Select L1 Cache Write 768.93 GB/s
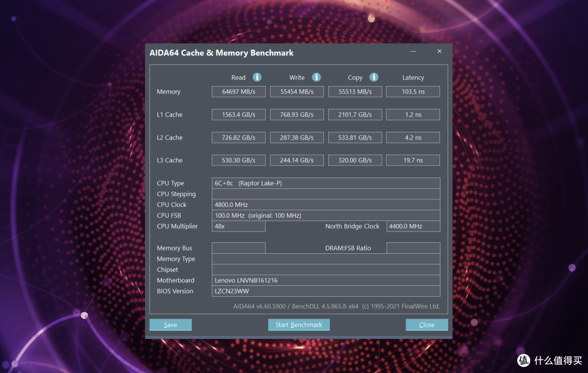588x373 pixels. pos(297,115)
